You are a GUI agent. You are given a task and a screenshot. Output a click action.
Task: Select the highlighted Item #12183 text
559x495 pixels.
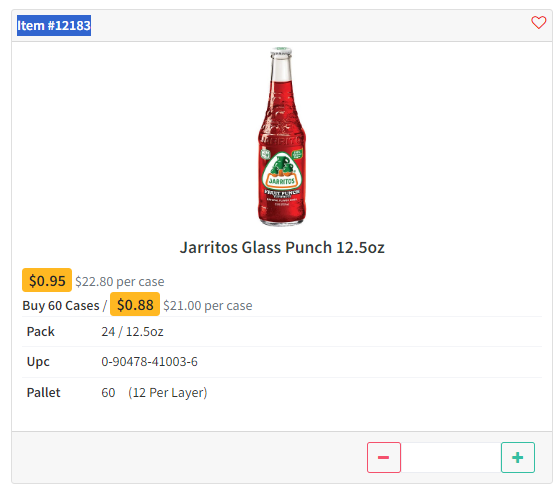pyautogui.click(x=54, y=25)
